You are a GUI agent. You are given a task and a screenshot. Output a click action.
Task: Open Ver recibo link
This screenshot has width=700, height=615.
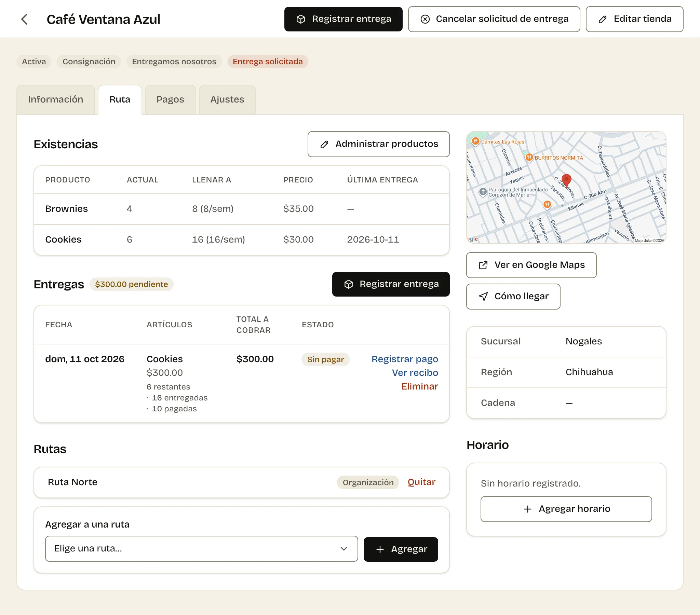pos(415,372)
